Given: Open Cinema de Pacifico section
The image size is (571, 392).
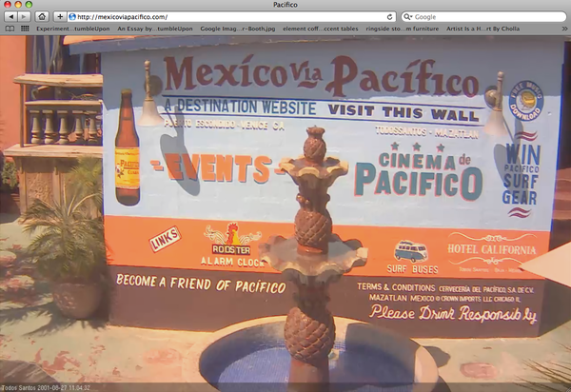Looking at the screenshot, I should click(x=419, y=174).
